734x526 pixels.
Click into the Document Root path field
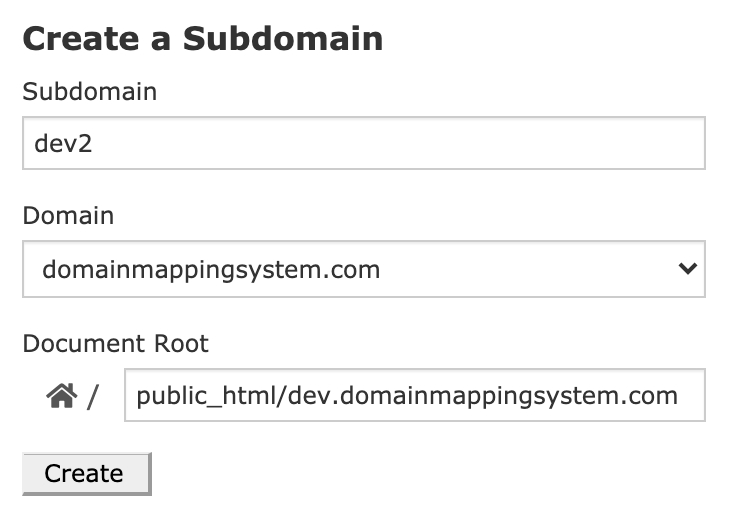click(x=414, y=396)
